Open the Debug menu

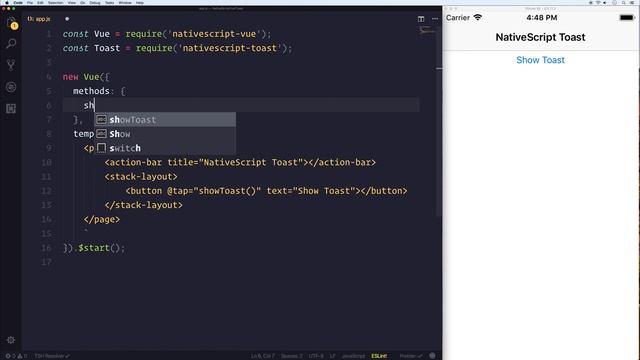[x=95, y=2]
